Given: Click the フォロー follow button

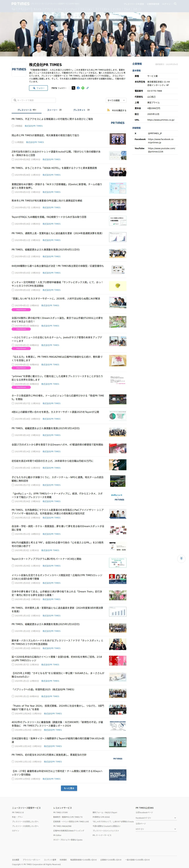Looking at the screenshot, I should [38, 88].
